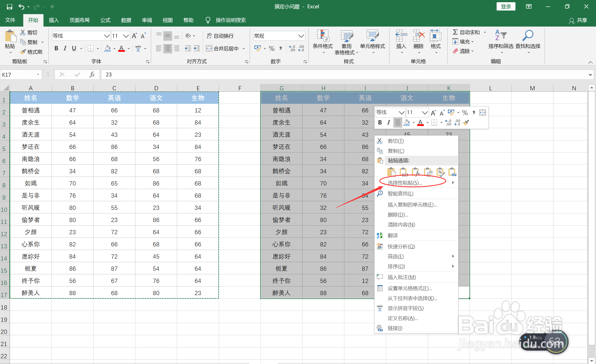
Task: Toggle center alignment in mini toolbar
Action: point(398,122)
